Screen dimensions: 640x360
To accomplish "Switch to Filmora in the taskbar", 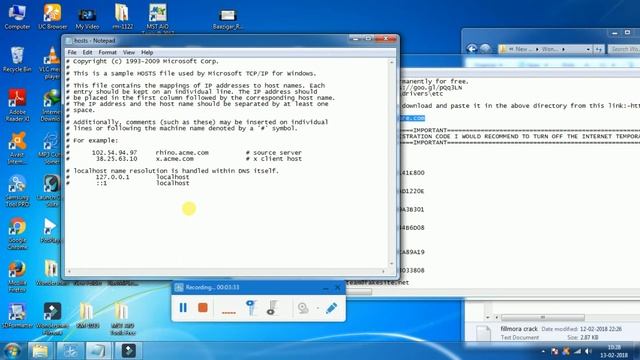I will pos(129,351).
